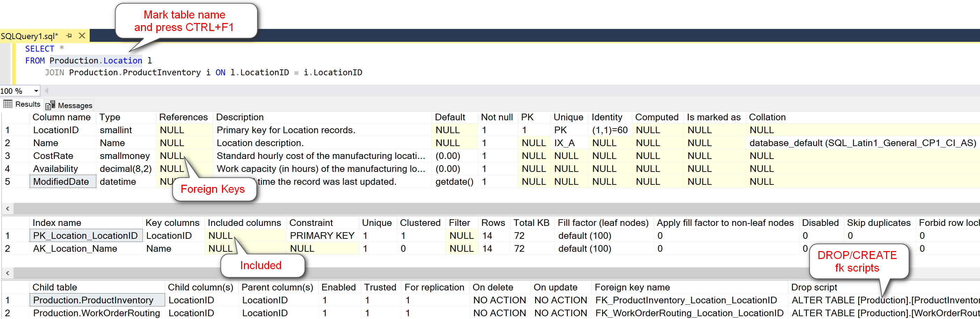
Task: Switch to the Results grid tab
Action: [27, 104]
